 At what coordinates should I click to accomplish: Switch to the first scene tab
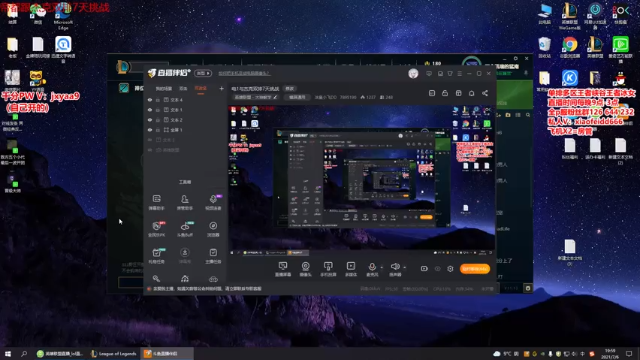tap(164, 89)
